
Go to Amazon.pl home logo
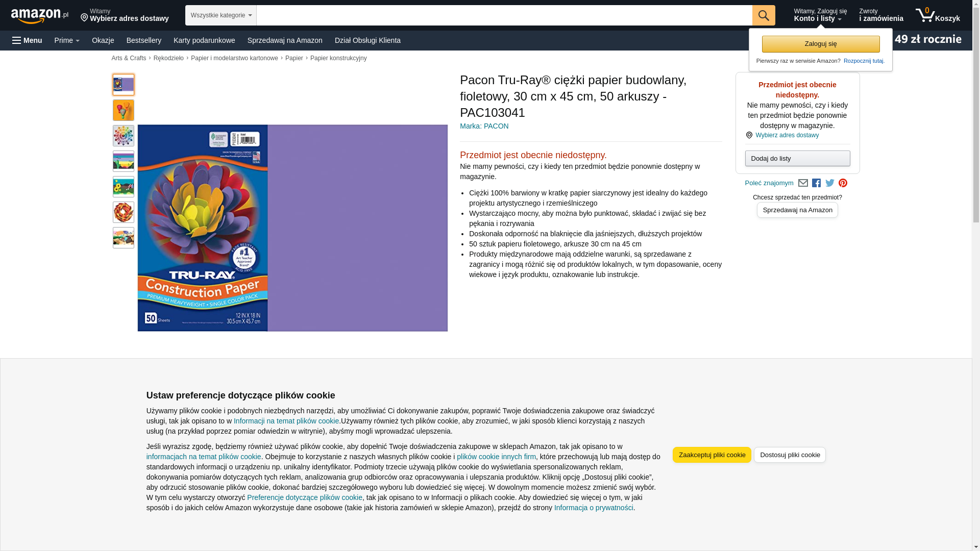[x=40, y=16]
